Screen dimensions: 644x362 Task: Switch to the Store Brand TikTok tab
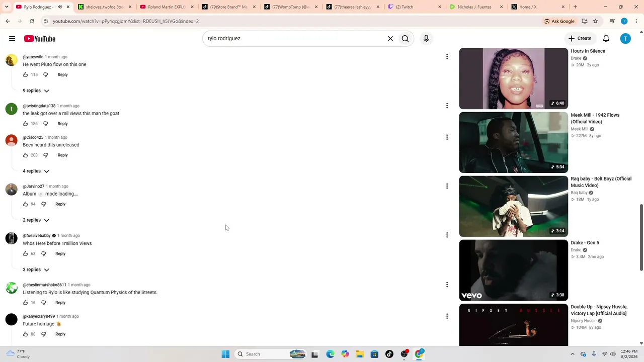pos(229,7)
